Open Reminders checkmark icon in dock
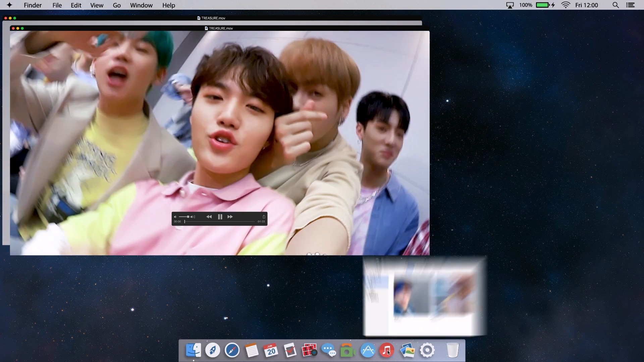Screen dimensions: 644x362 pyautogui.click(x=290, y=350)
